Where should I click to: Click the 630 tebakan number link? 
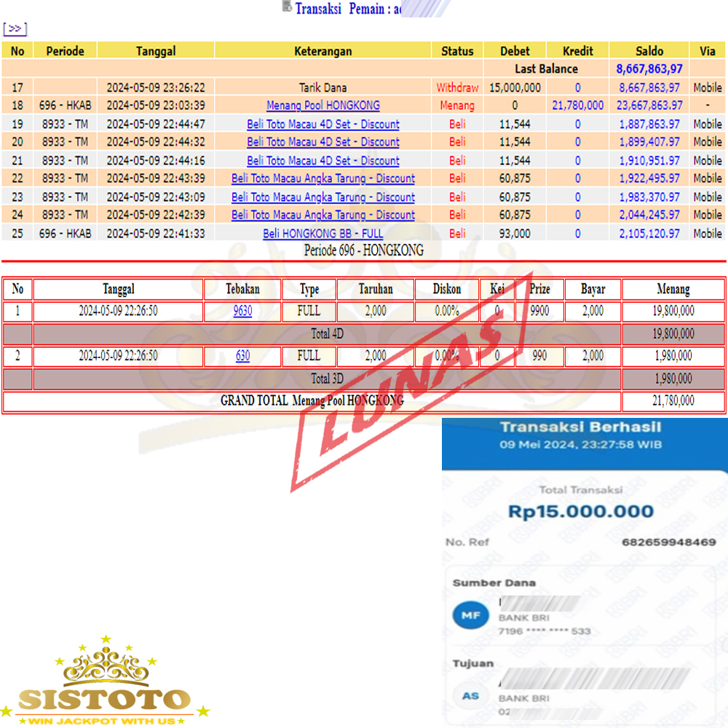[x=242, y=356]
